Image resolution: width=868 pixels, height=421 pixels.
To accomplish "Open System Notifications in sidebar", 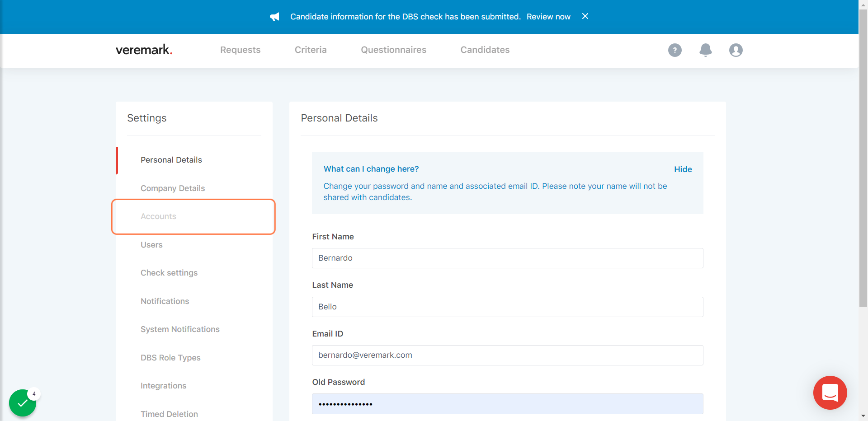I will [x=180, y=329].
